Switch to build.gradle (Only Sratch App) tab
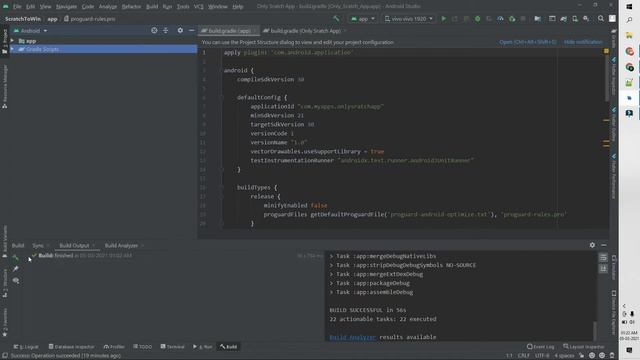640x360 pixels. (x=305, y=31)
